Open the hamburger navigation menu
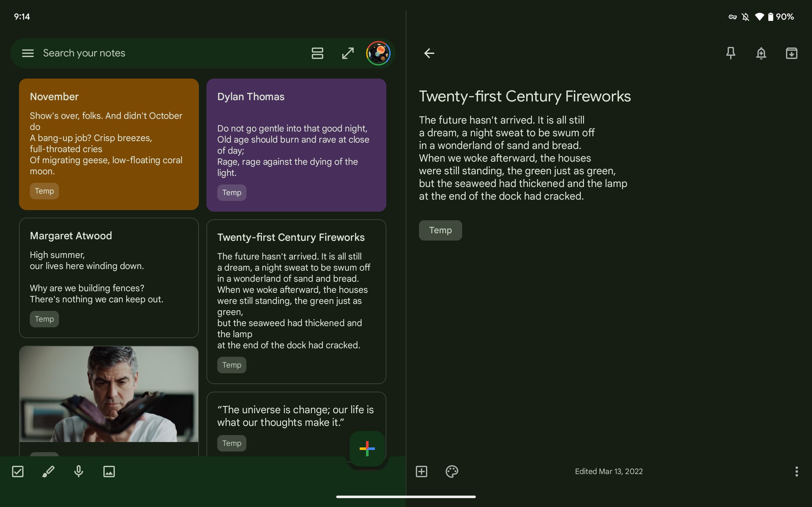Viewport: 812px width, 507px height. (x=28, y=53)
